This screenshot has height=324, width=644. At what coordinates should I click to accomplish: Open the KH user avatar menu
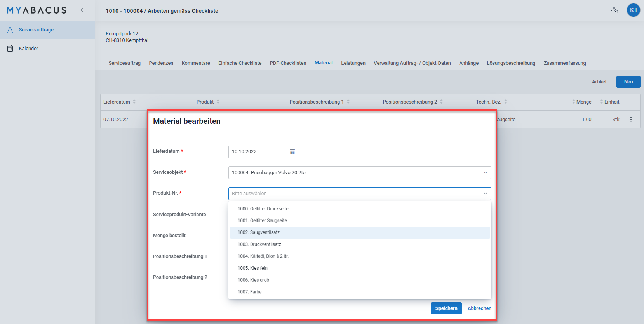tap(633, 10)
